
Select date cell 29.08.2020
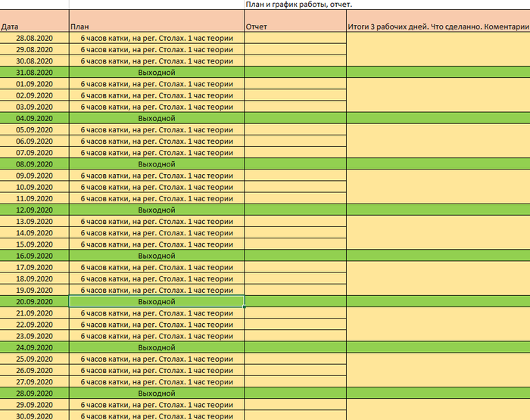35,50
